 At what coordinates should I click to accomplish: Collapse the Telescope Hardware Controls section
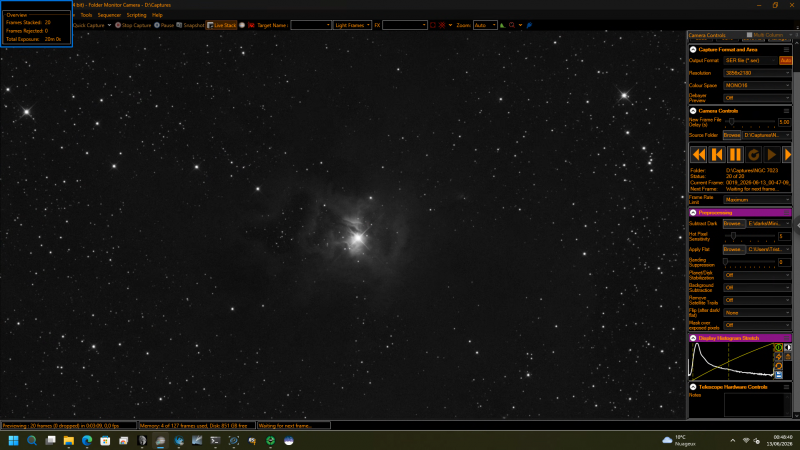coord(693,387)
